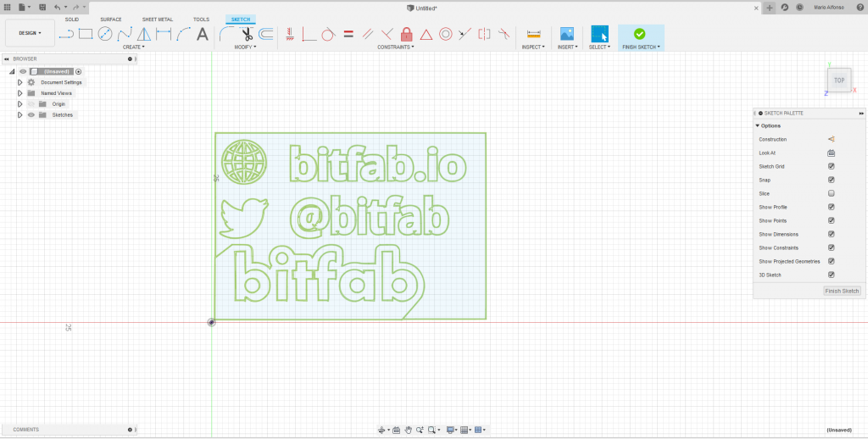Image resolution: width=868 pixels, height=439 pixels.
Task: Expand the Sketches node
Action: click(20, 114)
